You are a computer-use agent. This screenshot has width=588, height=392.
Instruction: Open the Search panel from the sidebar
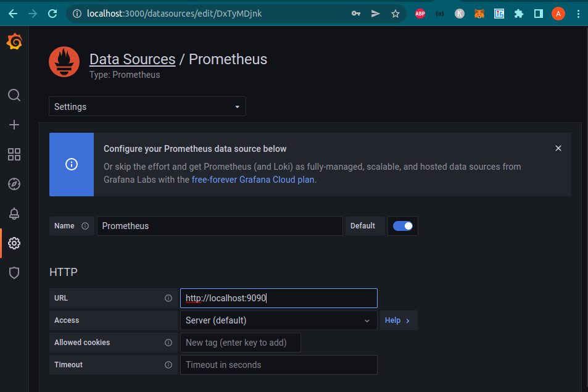pos(14,95)
